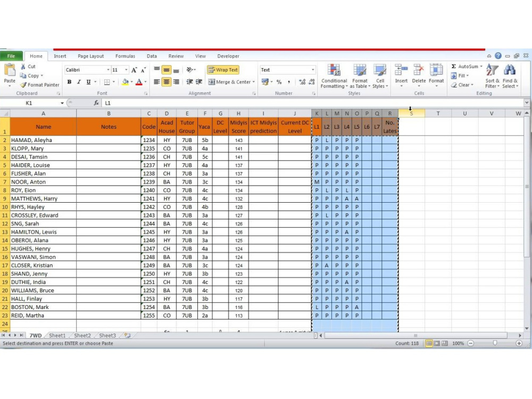Switch to Page Layout view in status bar
This screenshot has width=532, height=399.
(x=437, y=343)
